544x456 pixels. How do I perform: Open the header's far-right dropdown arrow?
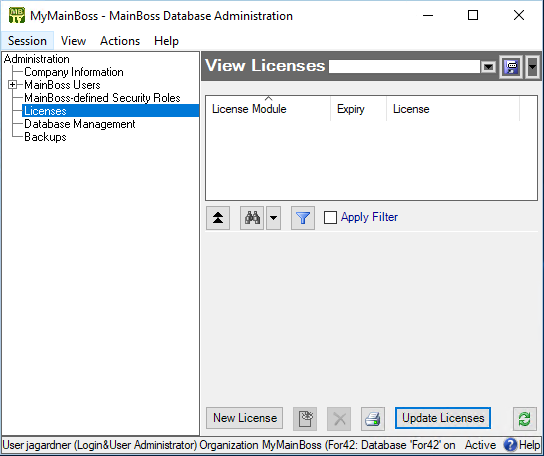533,66
